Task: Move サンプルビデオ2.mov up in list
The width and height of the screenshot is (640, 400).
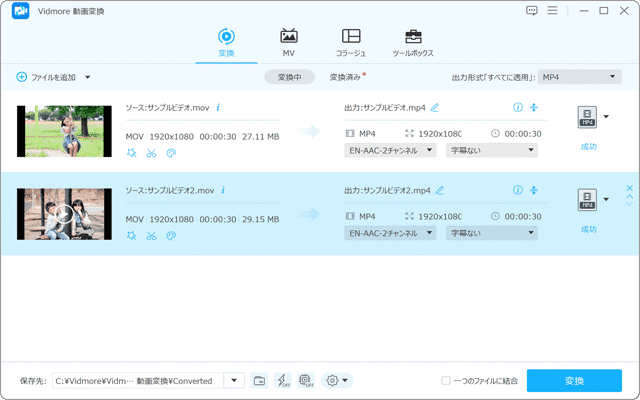Action: coord(629,196)
